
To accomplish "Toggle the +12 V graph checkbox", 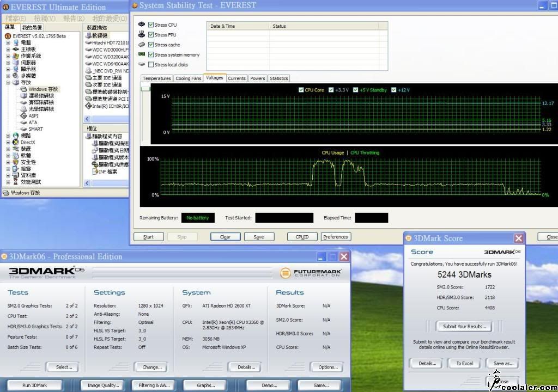I will (394, 90).
